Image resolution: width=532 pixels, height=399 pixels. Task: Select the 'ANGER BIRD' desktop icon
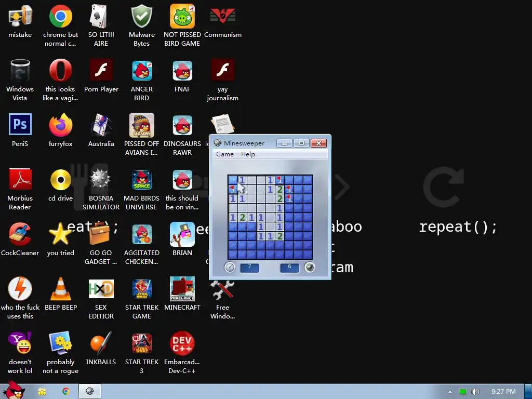[141, 71]
